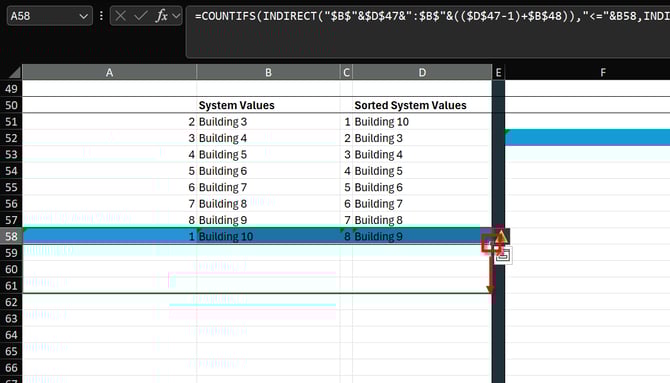Click the three-dot handle beside Name Box

coord(101,16)
